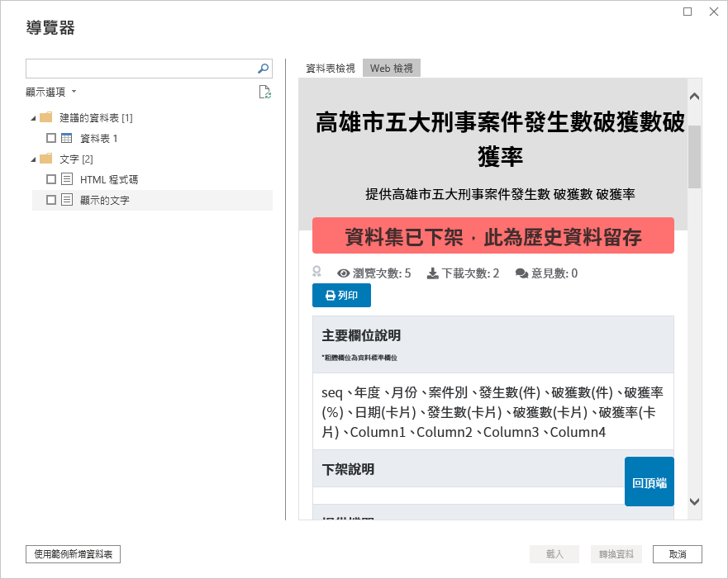Click the eye icon beside 瀏覽次數
The width and height of the screenshot is (728, 579).
pyautogui.click(x=343, y=273)
